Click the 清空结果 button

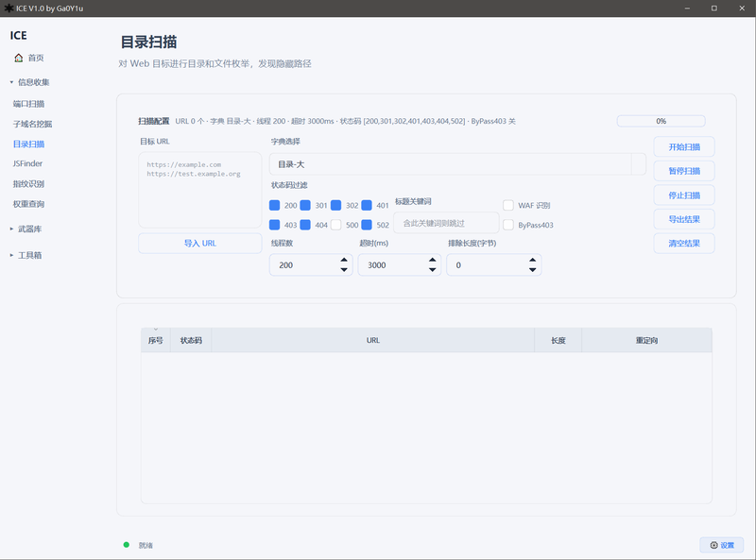coord(683,244)
